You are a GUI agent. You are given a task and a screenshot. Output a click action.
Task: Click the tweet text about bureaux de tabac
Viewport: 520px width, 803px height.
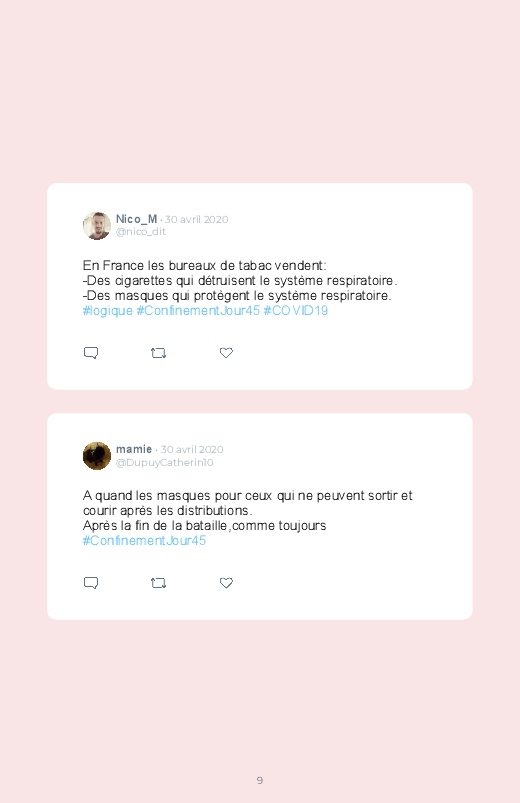coord(240,281)
